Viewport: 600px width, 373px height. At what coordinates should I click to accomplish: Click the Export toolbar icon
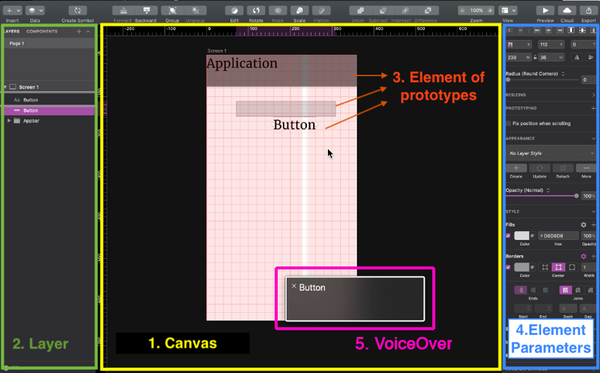(x=589, y=10)
